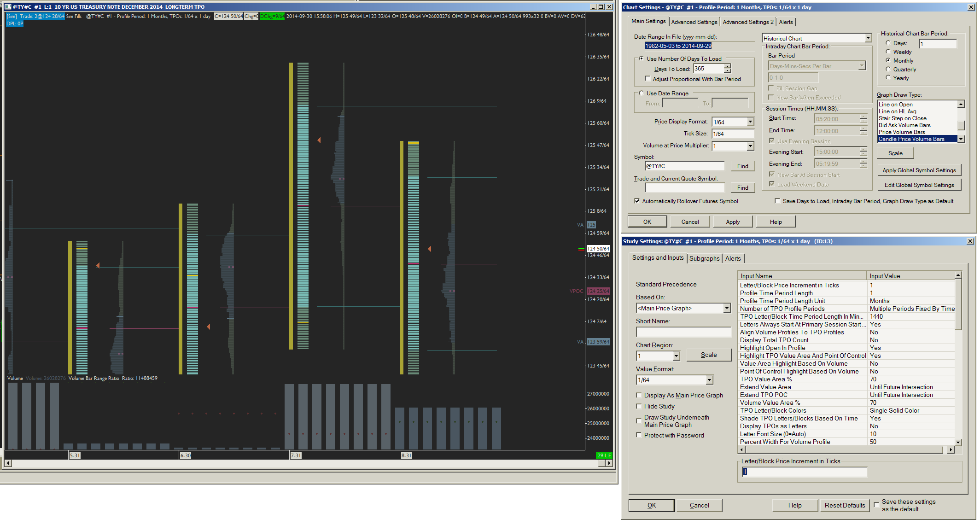Click the Symbol input field
Screen dimensions: 980x525
coord(684,166)
